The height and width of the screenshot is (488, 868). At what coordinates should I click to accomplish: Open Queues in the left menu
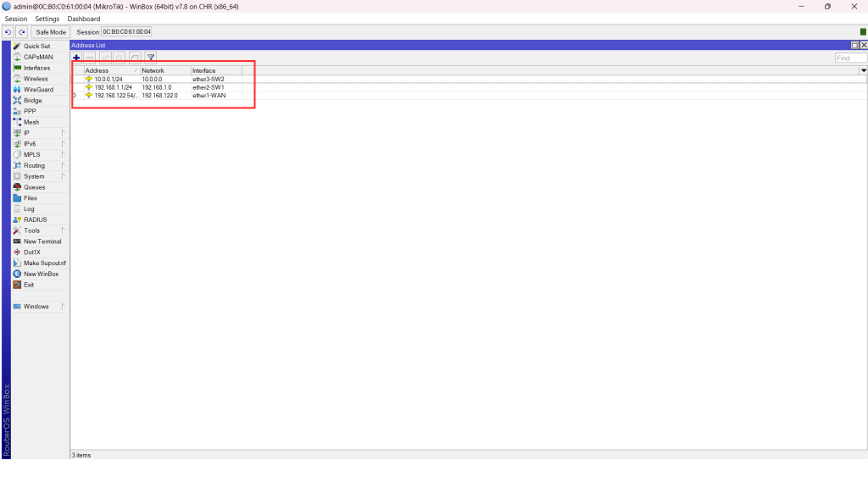[x=34, y=187]
